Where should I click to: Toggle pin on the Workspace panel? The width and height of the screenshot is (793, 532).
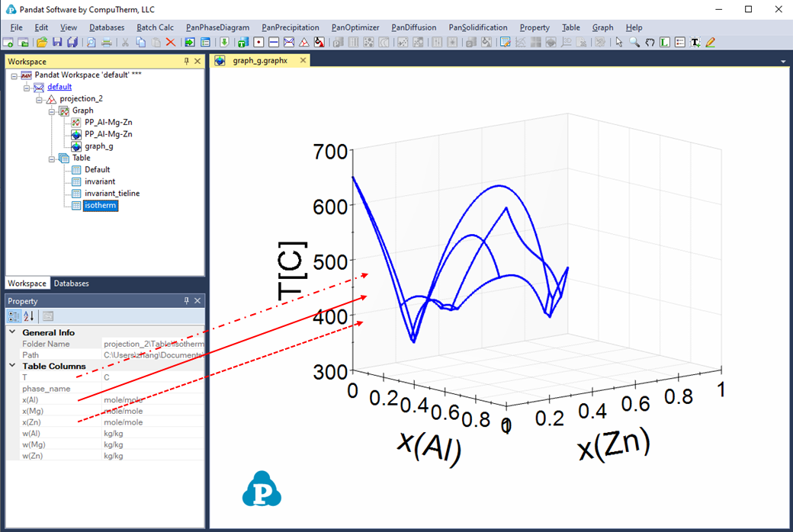[x=187, y=62]
